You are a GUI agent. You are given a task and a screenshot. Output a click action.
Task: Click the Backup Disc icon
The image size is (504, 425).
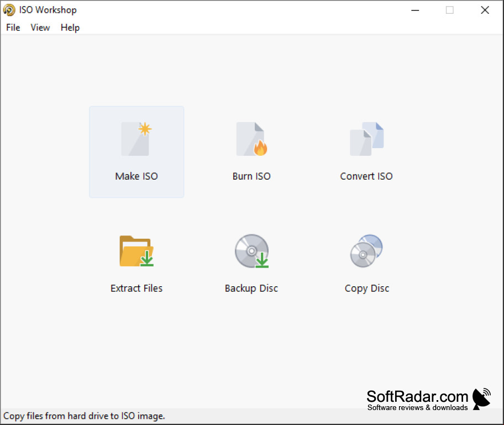[251, 251]
